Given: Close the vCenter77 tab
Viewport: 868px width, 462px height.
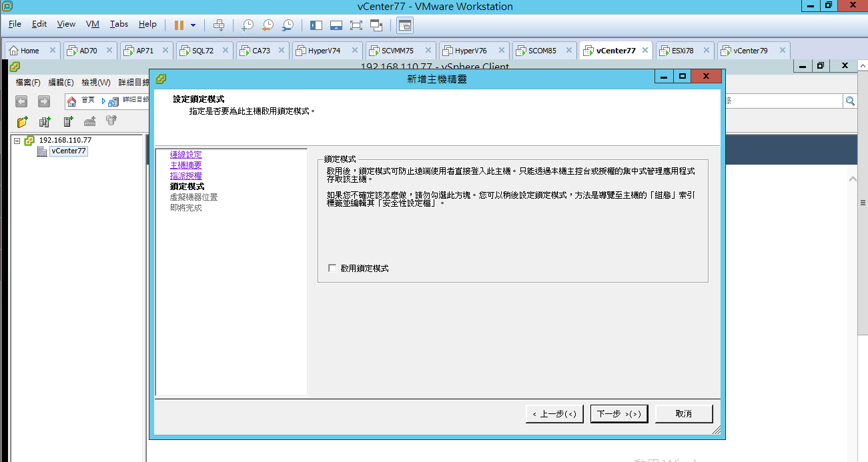Looking at the screenshot, I should (646, 50).
